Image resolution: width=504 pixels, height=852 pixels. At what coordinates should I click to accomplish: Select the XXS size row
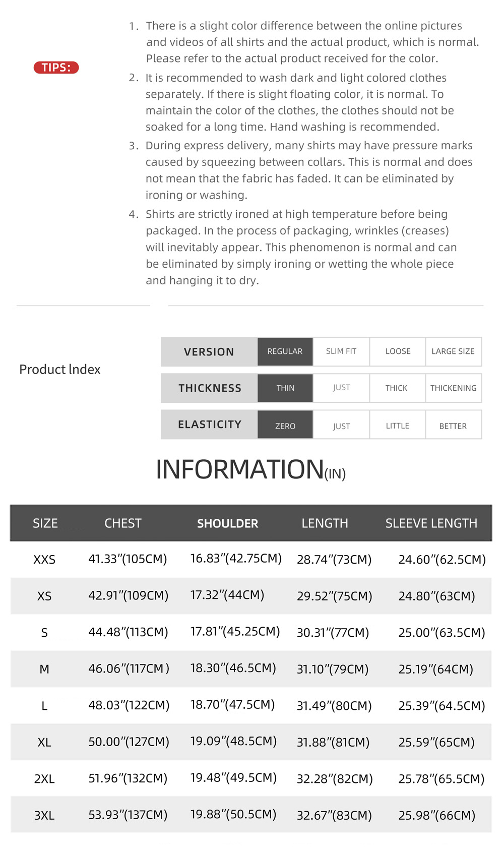click(251, 559)
